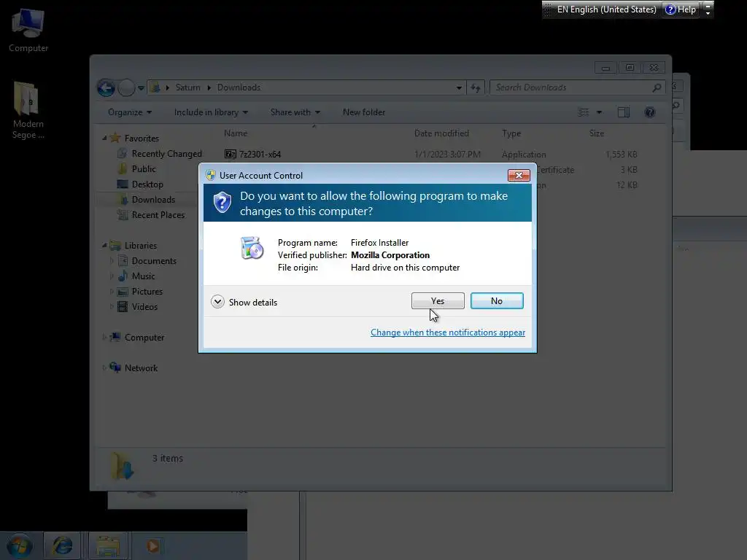Click the Network icon in navigation pane
The image size is (747, 560).
[x=115, y=367]
